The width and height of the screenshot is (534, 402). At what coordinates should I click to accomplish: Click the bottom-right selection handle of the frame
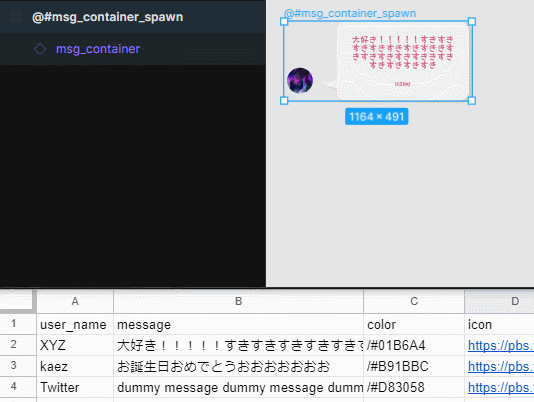coord(472,100)
